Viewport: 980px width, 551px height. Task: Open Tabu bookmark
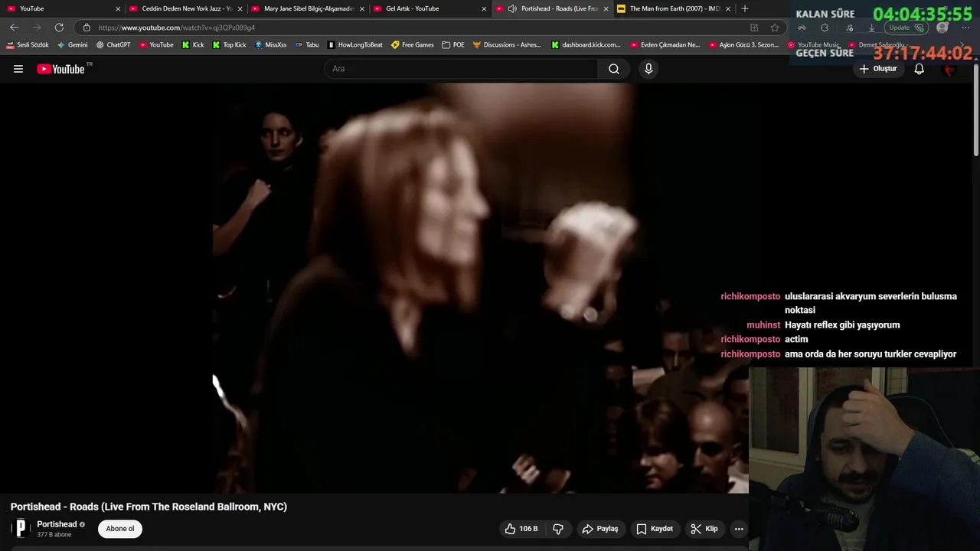pos(307,44)
